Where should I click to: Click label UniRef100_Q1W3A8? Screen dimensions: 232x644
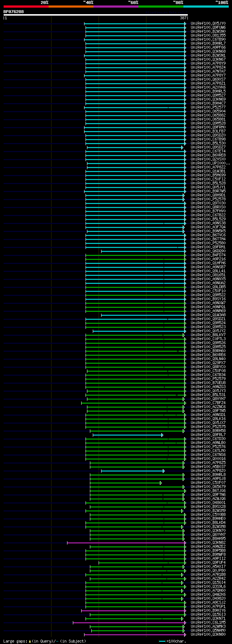pos(208,315)
